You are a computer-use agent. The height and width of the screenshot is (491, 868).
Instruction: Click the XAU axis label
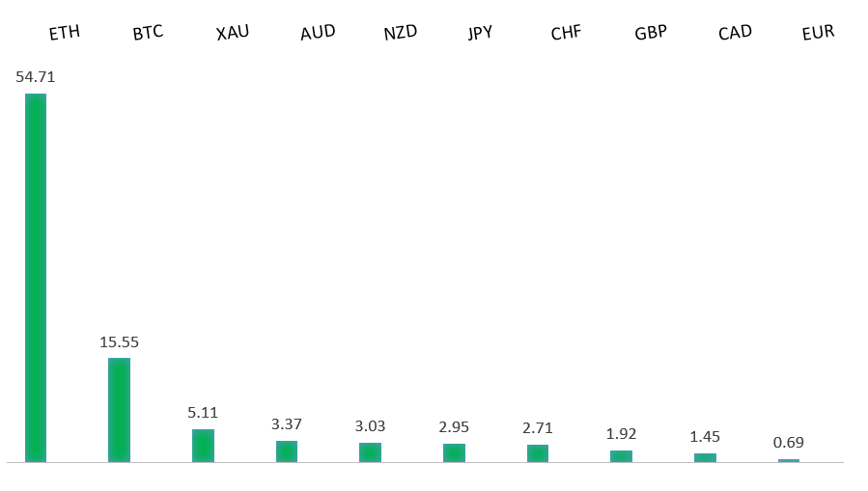[x=233, y=33]
